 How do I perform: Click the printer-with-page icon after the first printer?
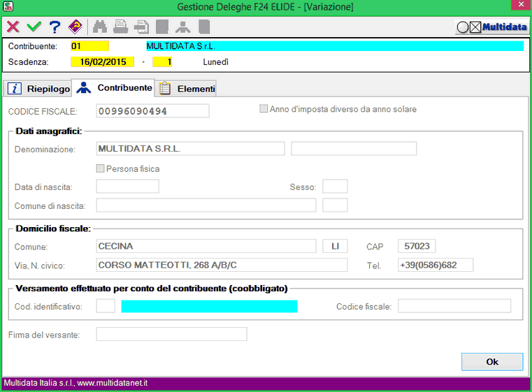point(141,27)
